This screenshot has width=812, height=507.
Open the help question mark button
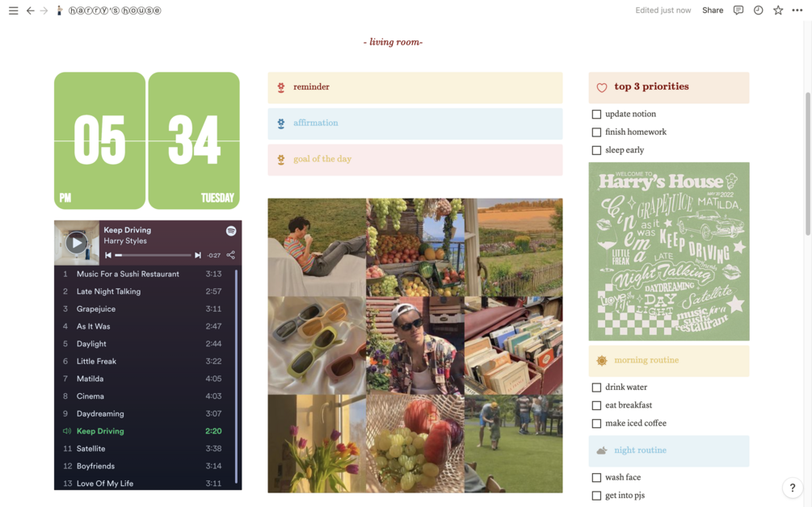(x=792, y=488)
